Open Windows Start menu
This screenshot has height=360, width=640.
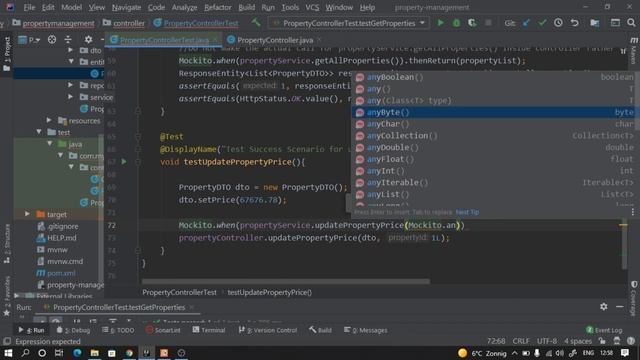(x=8, y=353)
